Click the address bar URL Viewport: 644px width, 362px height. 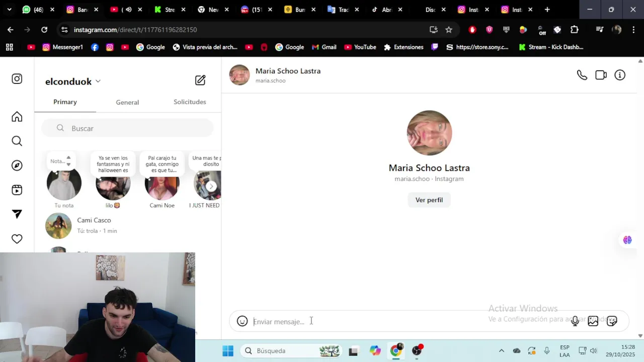pyautogui.click(x=135, y=30)
